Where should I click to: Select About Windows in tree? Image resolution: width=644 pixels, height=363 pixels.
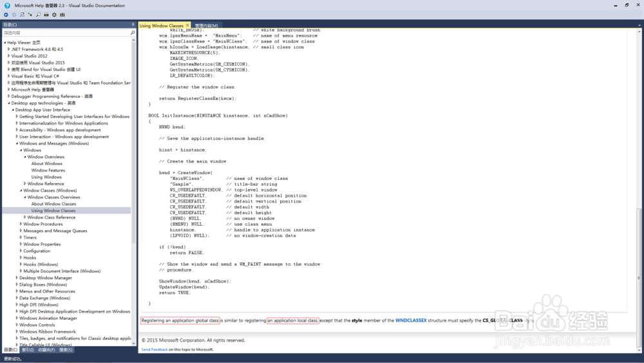pyautogui.click(x=47, y=164)
